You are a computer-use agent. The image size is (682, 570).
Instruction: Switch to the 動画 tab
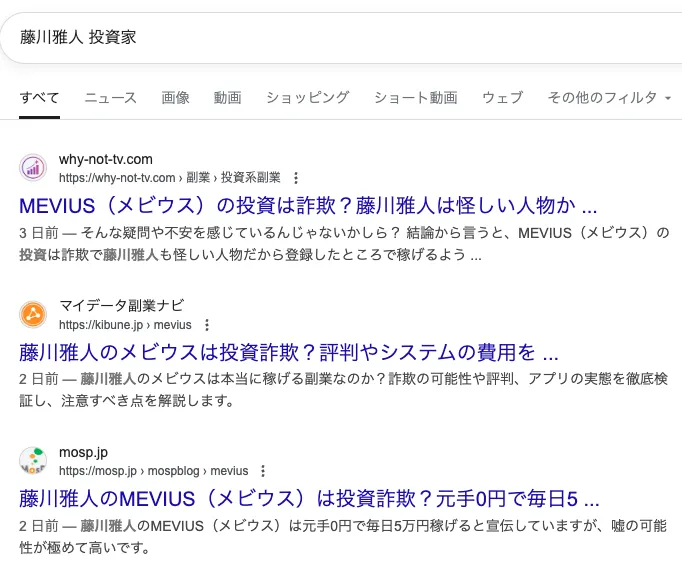click(x=227, y=97)
